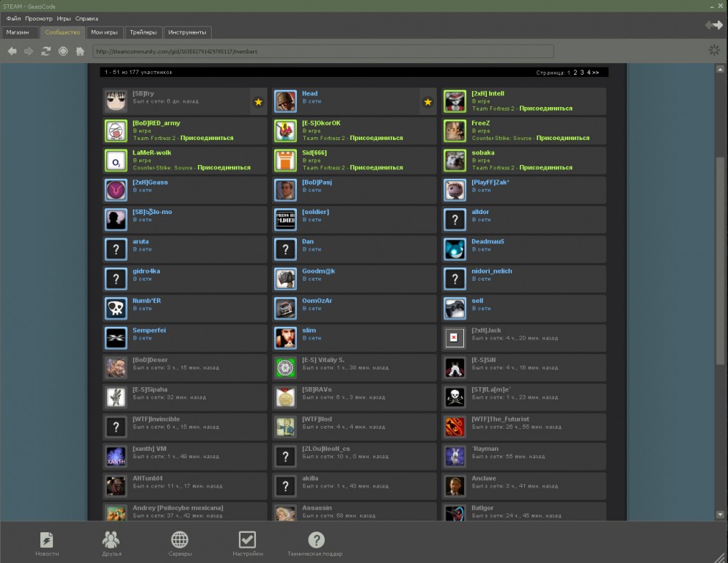Go to members page 2
728x563 pixels.
click(x=576, y=73)
